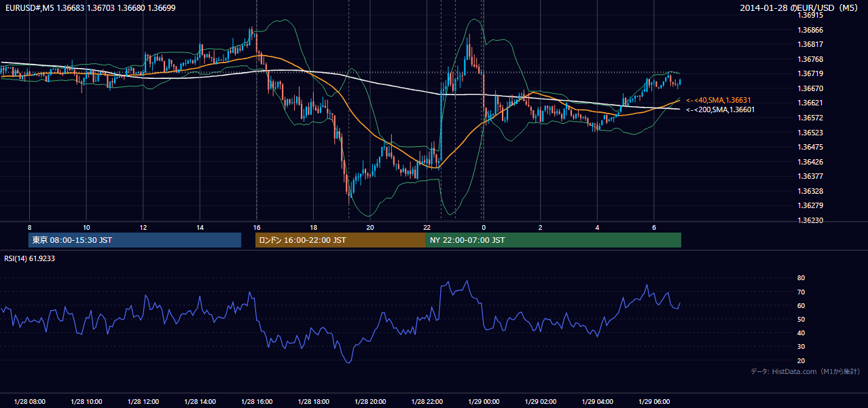Click hour label 10 under the price chart

[x=86, y=227]
